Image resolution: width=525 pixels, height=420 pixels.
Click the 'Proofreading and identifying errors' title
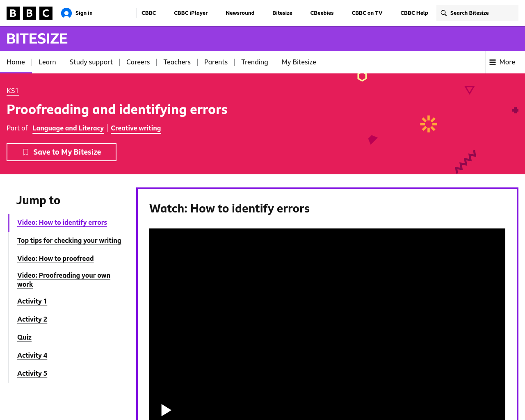point(117,110)
